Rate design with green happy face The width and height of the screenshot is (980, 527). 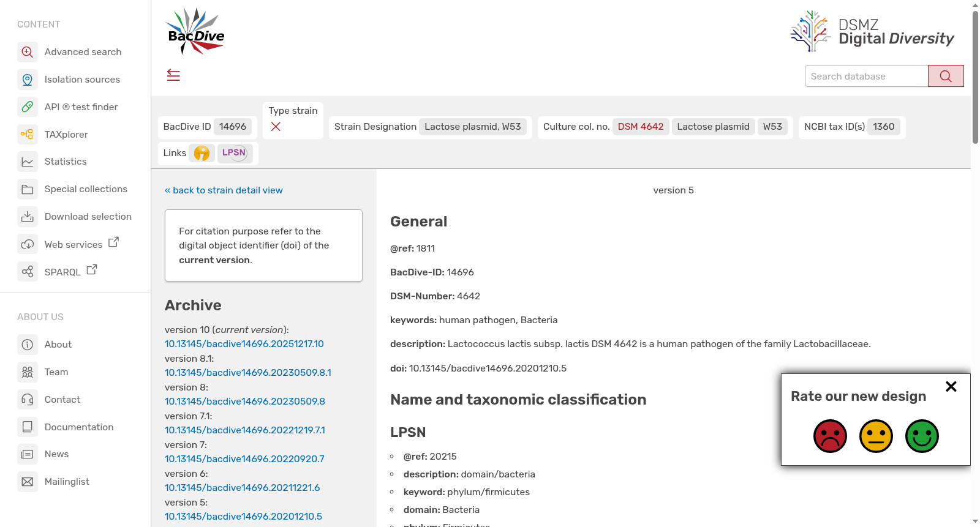[922, 436]
